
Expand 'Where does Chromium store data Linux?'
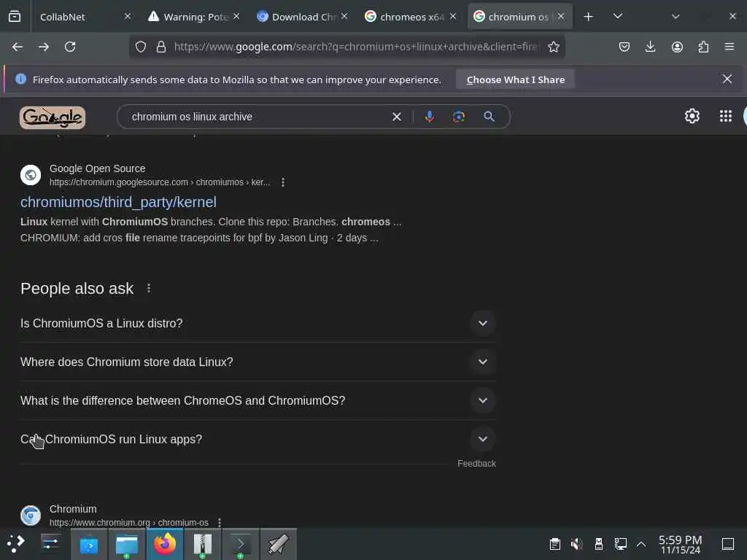click(258, 362)
